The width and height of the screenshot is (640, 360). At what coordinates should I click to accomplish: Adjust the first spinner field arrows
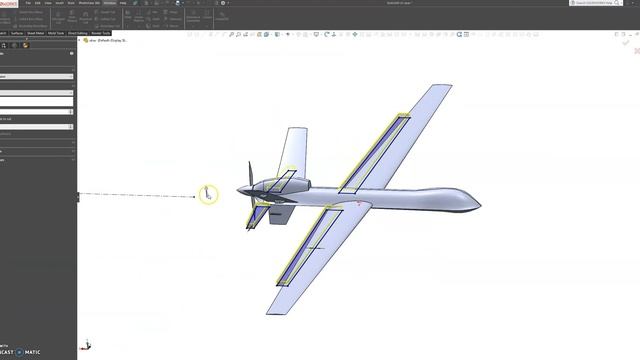pos(71,111)
